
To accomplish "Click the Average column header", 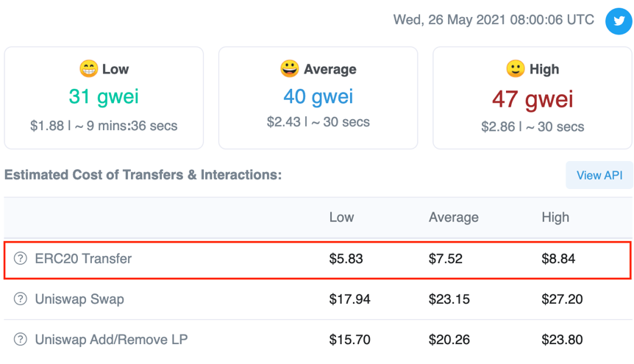I will pos(453,217).
